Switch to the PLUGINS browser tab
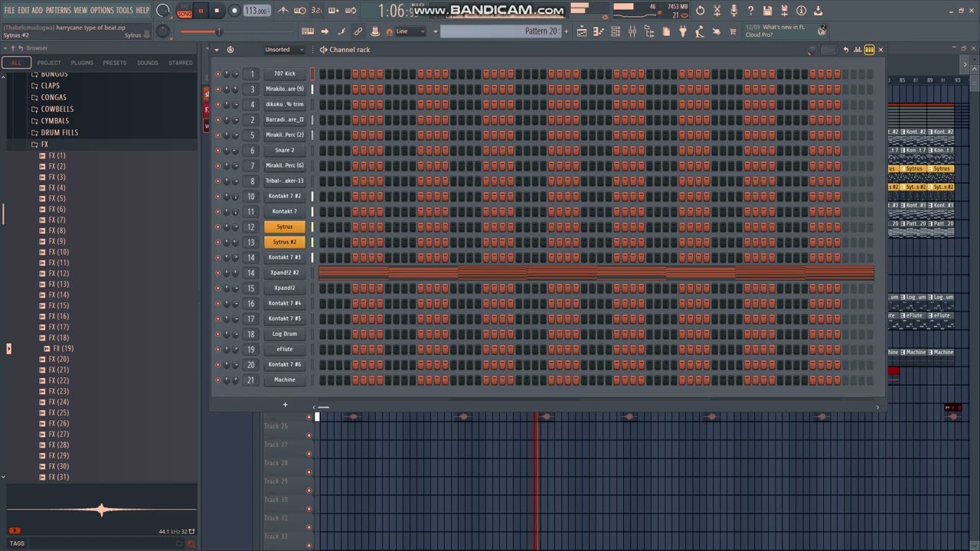 pos(82,63)
